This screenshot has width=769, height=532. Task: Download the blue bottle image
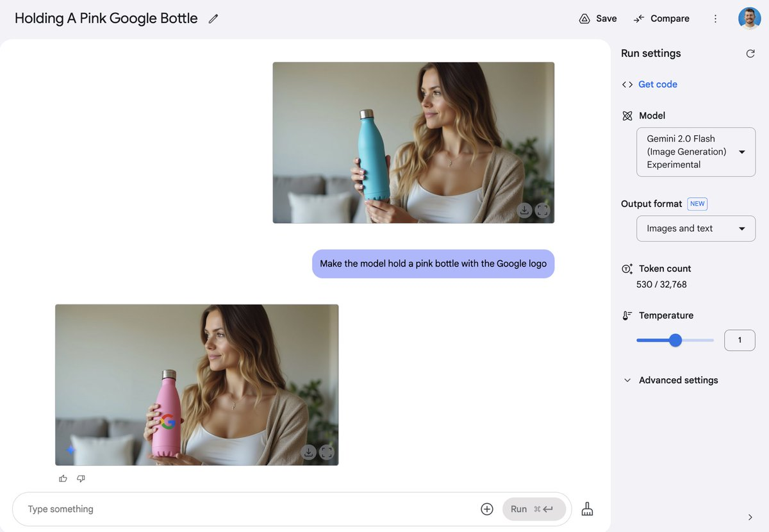524,210
